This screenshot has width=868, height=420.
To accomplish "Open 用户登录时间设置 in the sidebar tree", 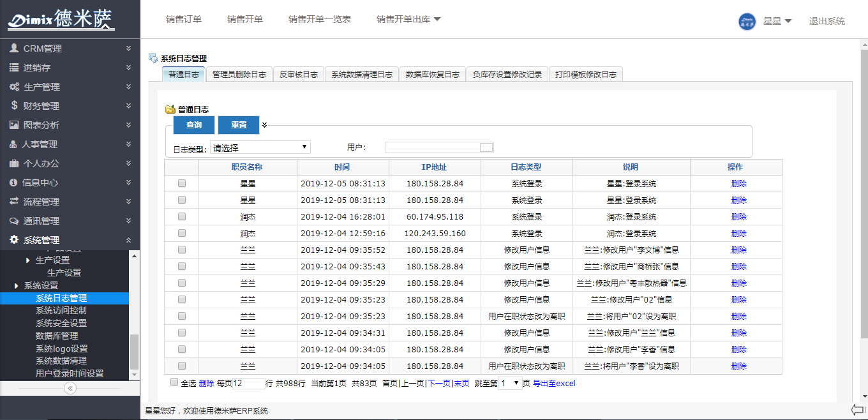I will (x=70, y=373).
